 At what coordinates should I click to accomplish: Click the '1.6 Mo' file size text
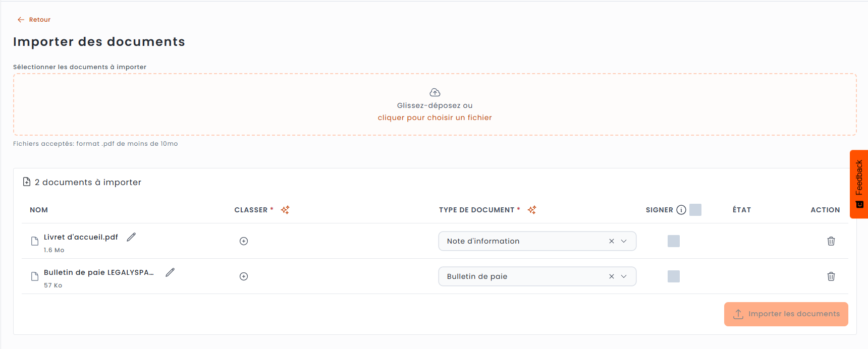click(54, 250)
